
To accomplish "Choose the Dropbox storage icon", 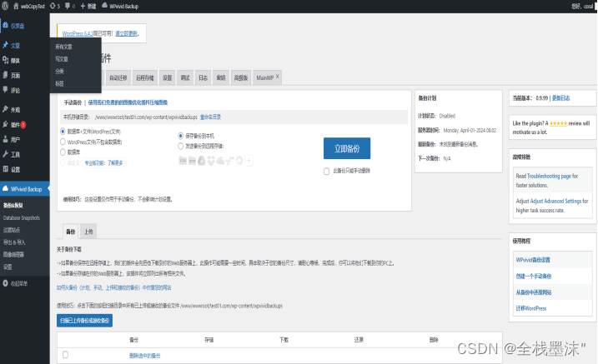I will click(211, 161).
